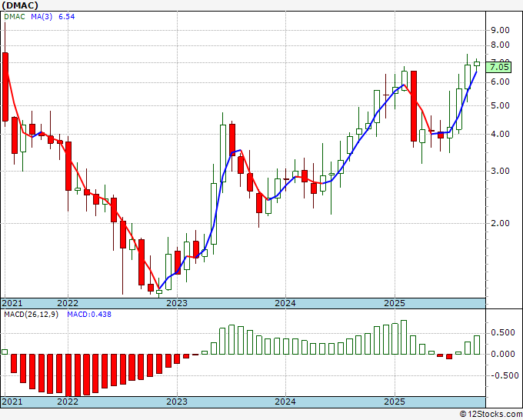
Task: Click the 2.00 price axis label
Action: tap(501, 223)
